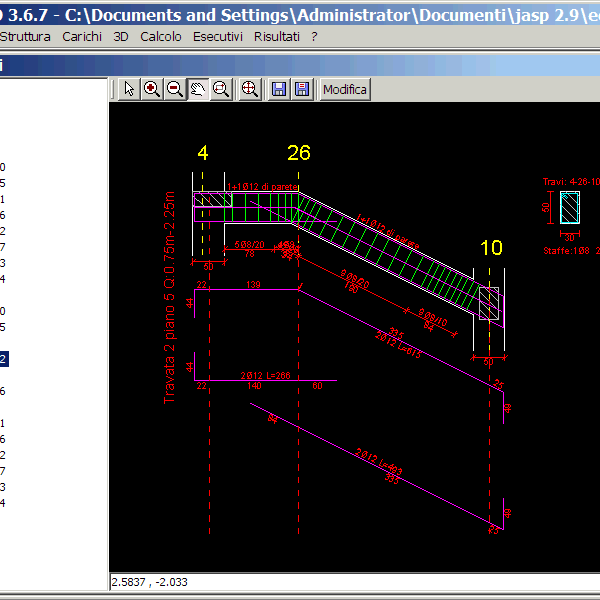This screenshot has height=600, width=600.
Task: Click the rebar label '2Ø12 L=266'
Action: coord(266,375)
